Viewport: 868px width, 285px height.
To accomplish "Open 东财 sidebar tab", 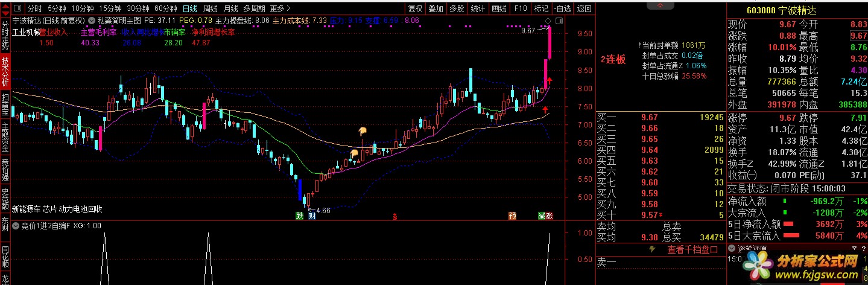I will (5, 223).
